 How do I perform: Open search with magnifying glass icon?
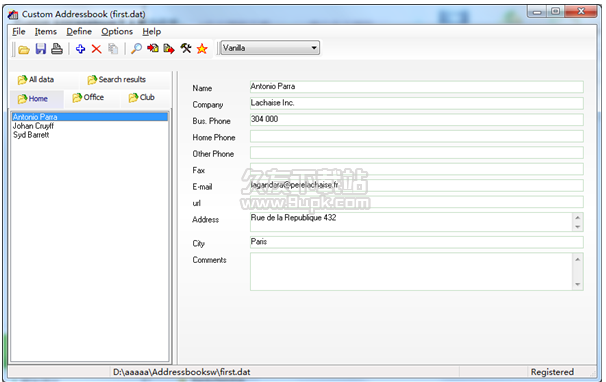[x=136, y=49]
